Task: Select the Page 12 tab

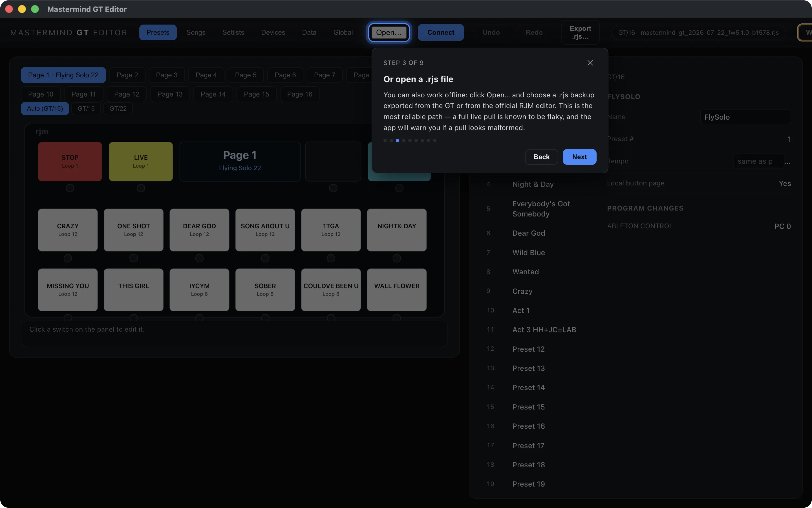Action: (x=127, y=94)
